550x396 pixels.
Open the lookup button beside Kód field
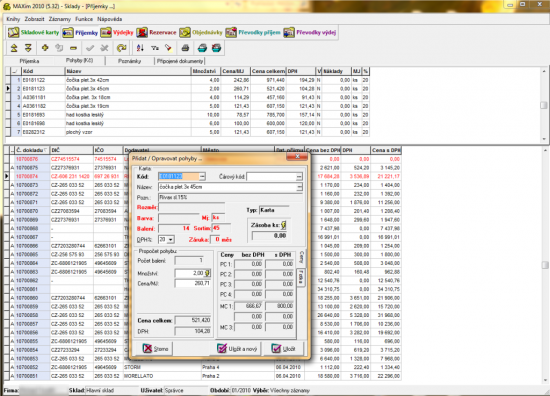point(202,176)
